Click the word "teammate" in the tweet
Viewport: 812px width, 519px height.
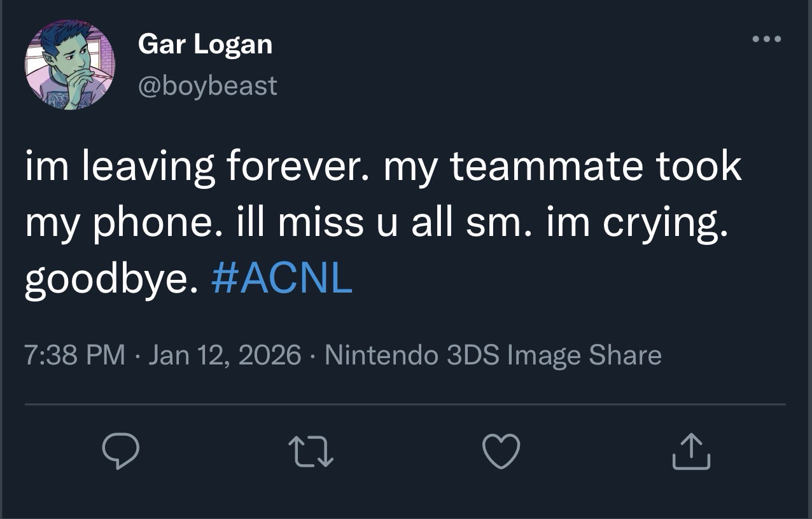point(540,167)
